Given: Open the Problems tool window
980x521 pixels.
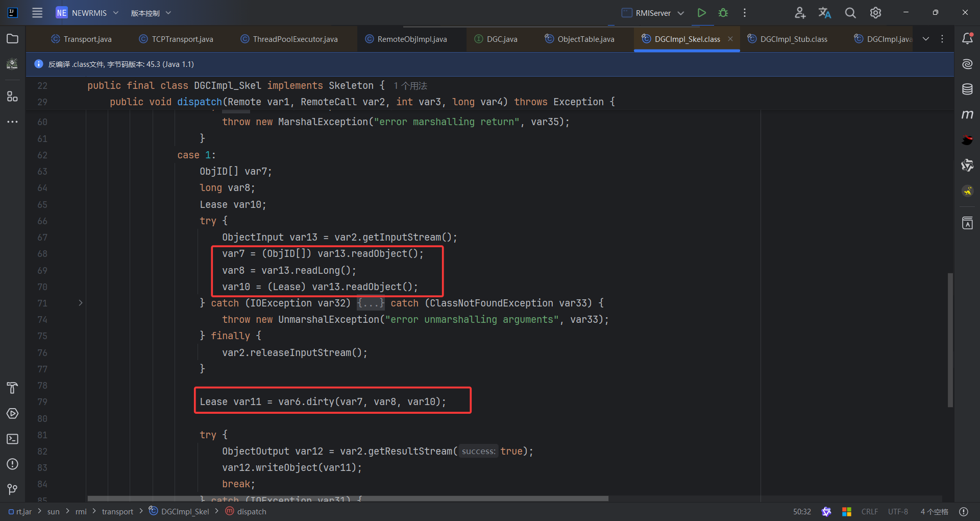Looking at the screenshot, I should coord(13,464).
